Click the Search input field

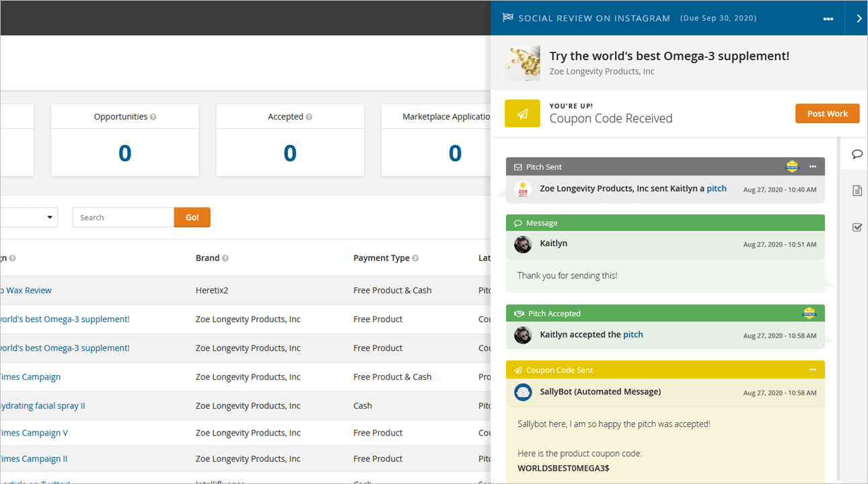coord(123,217)
